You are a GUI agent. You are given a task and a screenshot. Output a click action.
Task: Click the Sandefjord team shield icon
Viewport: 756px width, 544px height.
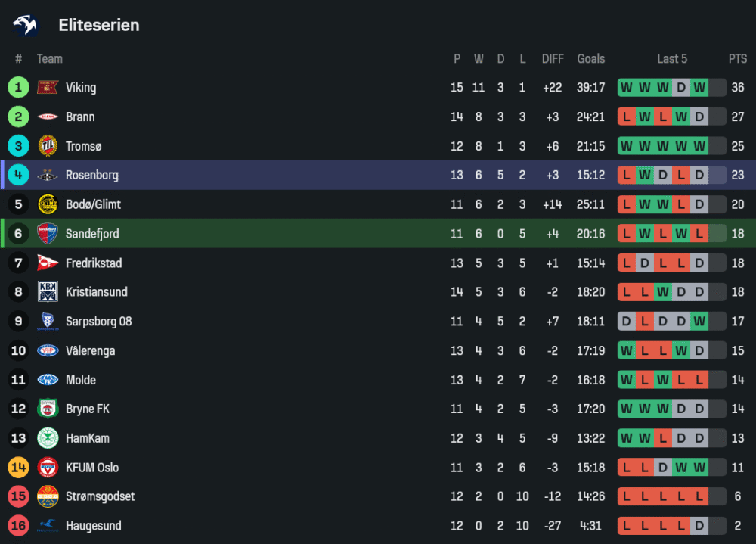[48, 234]
